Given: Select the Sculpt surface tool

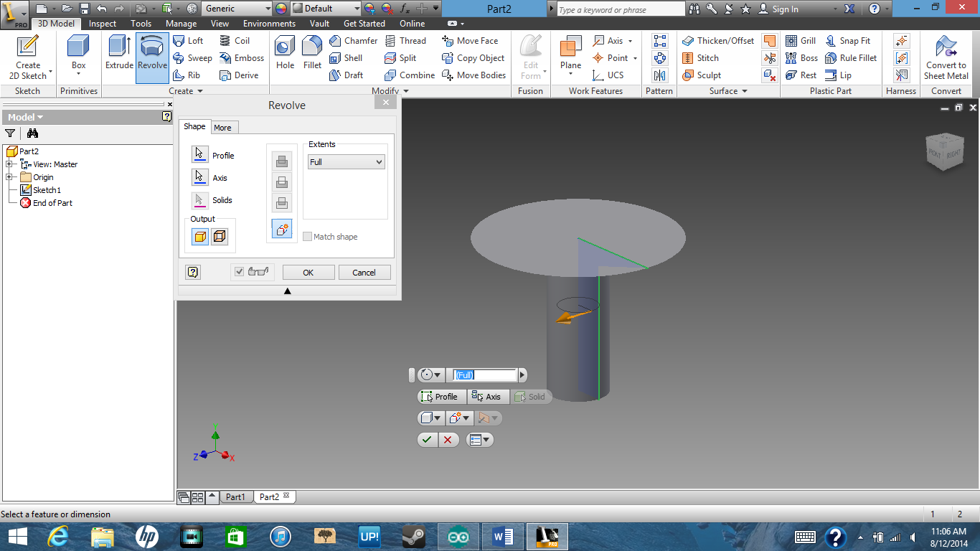Looking at the screenshot, I should 702,75.
